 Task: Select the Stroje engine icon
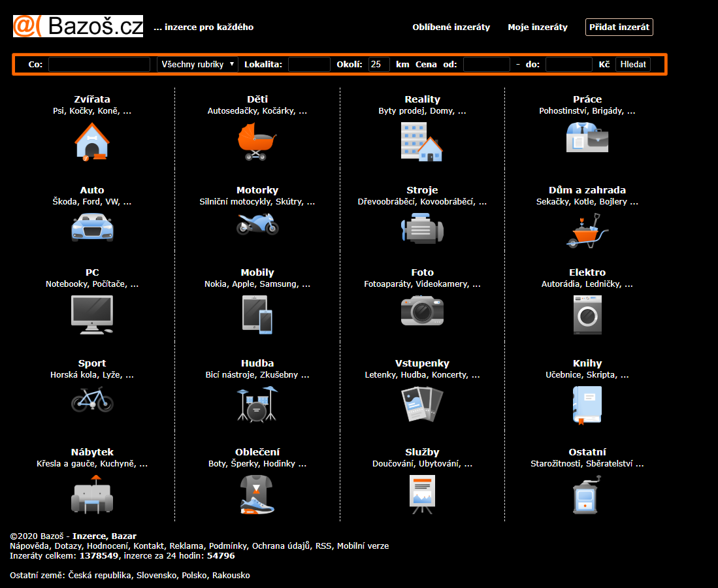[x=422, y=228]
